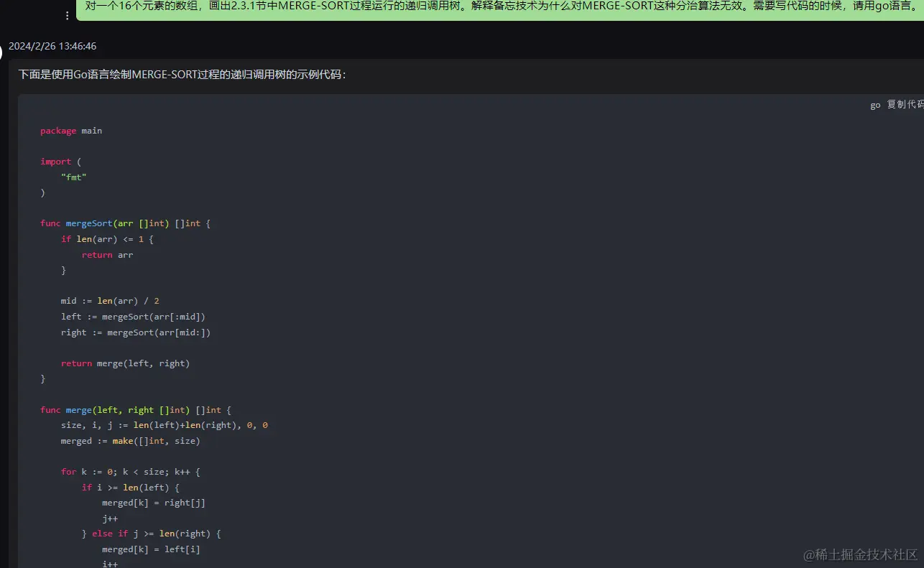Click the timestamp 2024/2/26 13:46:46

(x=52, y=46)
